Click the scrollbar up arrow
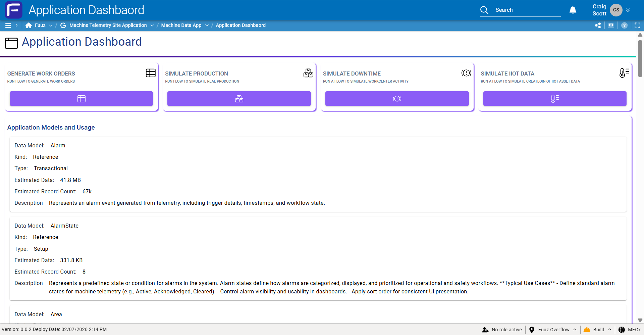This screenshot has height=335, width=644. point(640,35)
